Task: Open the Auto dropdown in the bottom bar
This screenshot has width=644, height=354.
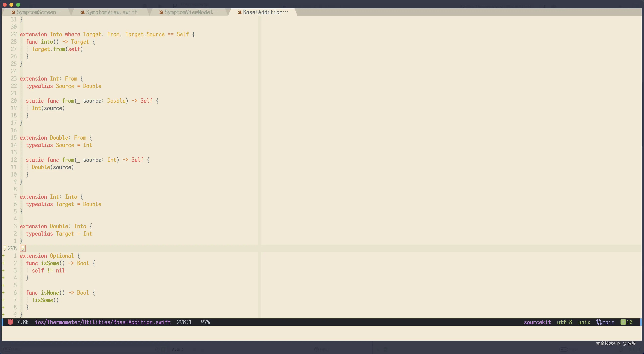Action: [x=177, y=349]
